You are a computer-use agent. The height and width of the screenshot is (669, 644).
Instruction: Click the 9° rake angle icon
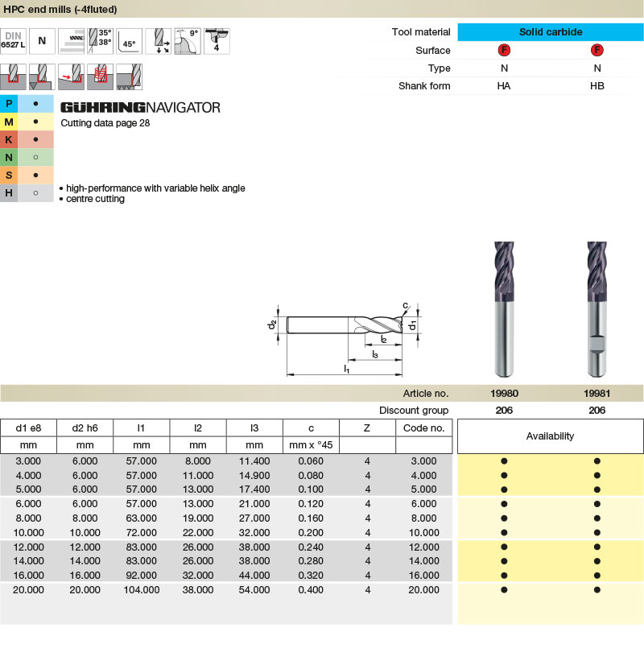[x=188, y=41]
